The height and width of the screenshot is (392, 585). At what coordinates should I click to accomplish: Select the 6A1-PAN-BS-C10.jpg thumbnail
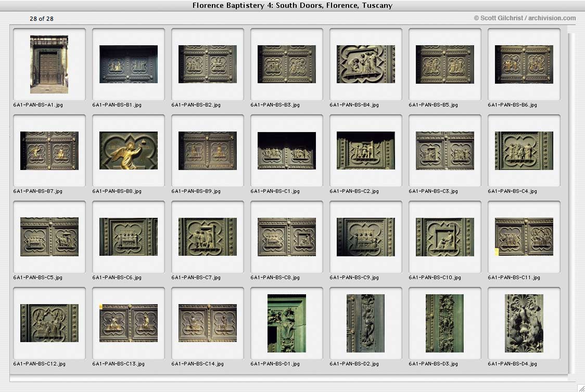click(444, 237)
